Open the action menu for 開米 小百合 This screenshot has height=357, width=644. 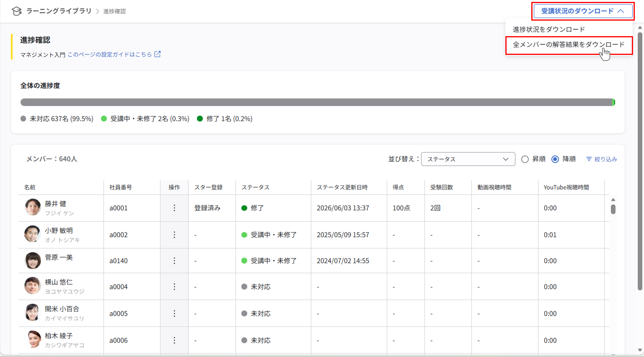click(174, 313)
